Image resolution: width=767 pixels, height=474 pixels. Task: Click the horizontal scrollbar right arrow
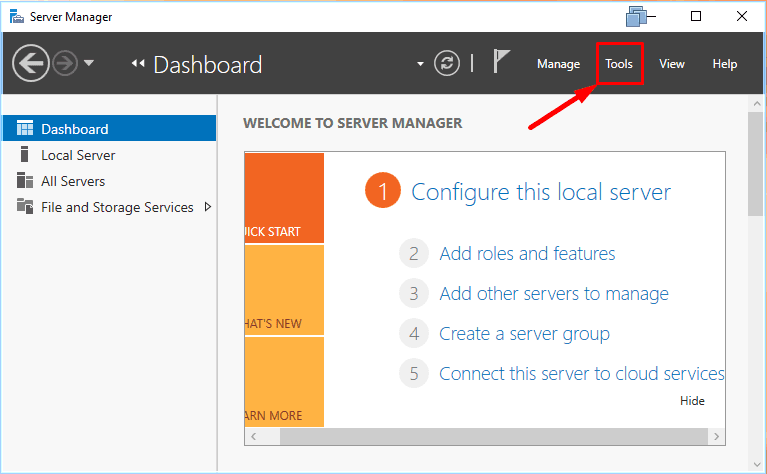click(x=716, y=436)
